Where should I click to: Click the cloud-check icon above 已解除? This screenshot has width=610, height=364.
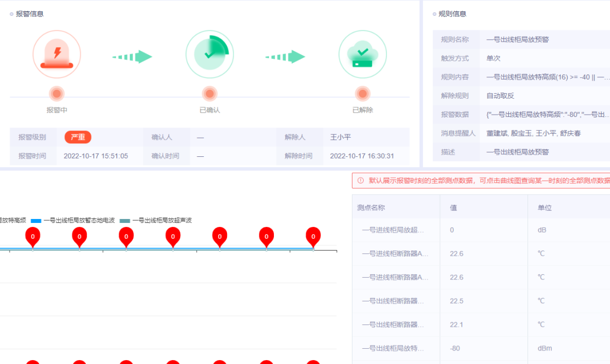(363, 54)
